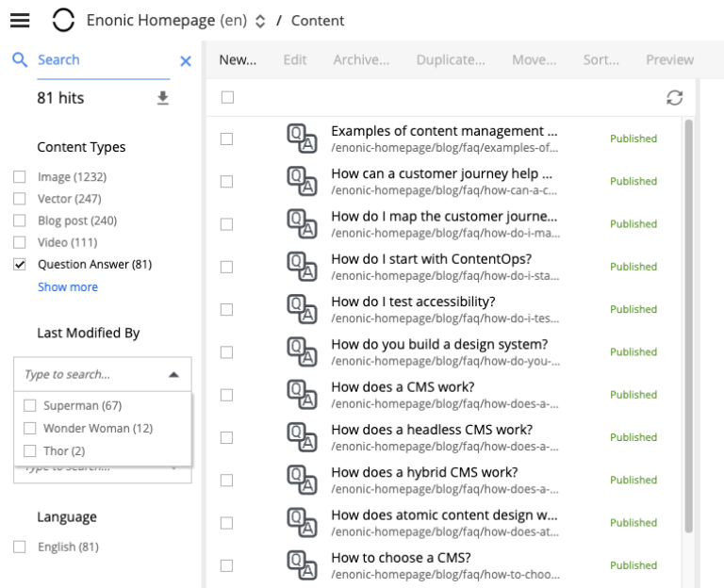Expand content types with Show more

[67, 287]
